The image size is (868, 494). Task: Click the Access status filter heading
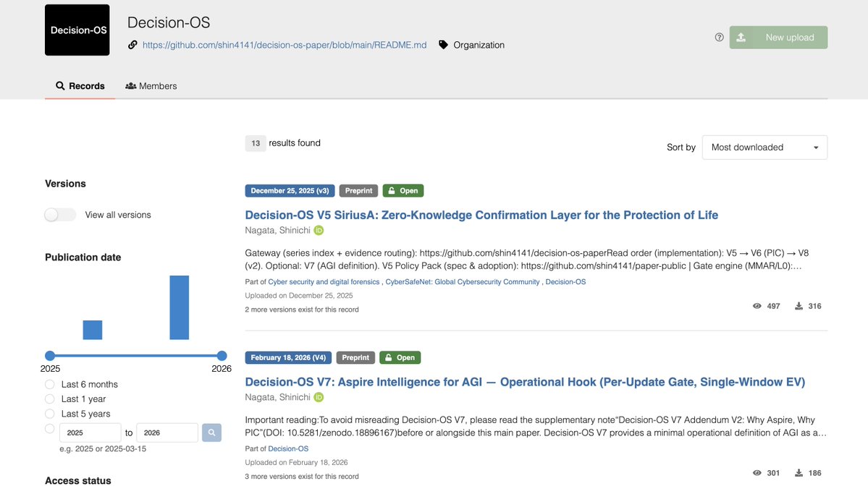pyautogui.click(x=78, y=481)
